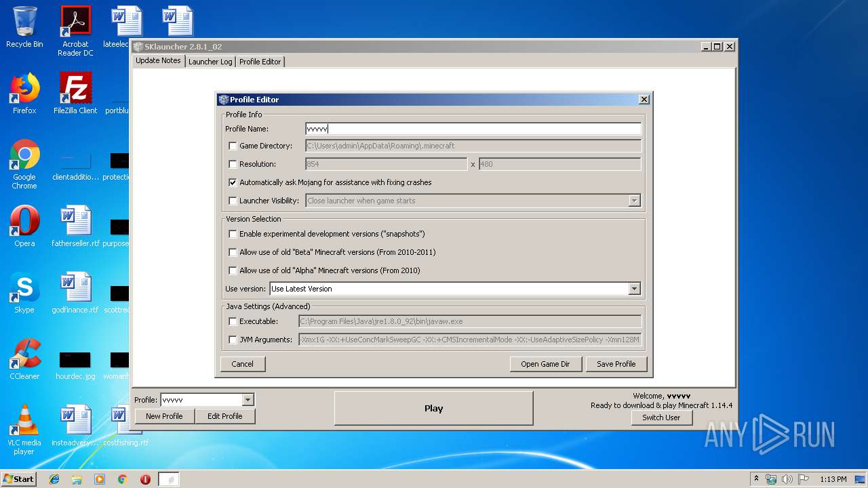Allow old Beta Minecraft versions checkbox
Image resolution: width=868 pixels, height=488 pixels.
click(233, 252)
